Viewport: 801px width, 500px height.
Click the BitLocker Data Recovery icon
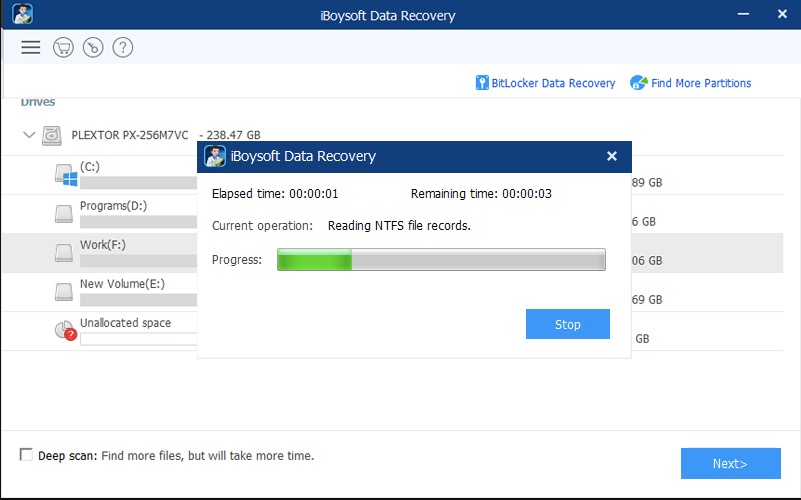483,83
